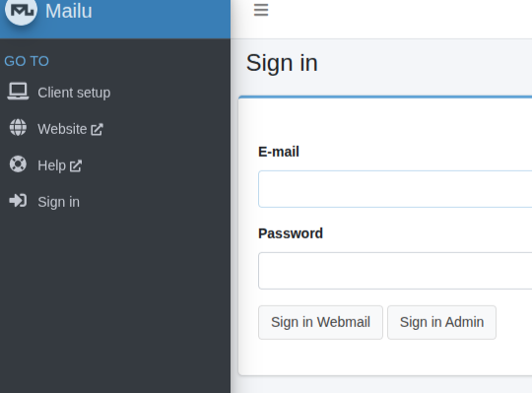Click the globe icon beside Website

(x=18, y=127)
